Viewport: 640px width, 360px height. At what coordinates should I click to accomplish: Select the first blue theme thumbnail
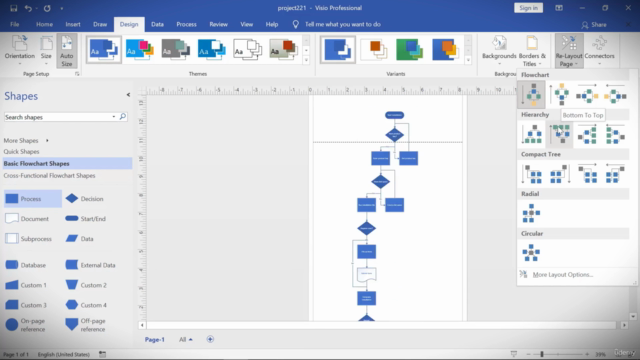(x=104, y=49)
